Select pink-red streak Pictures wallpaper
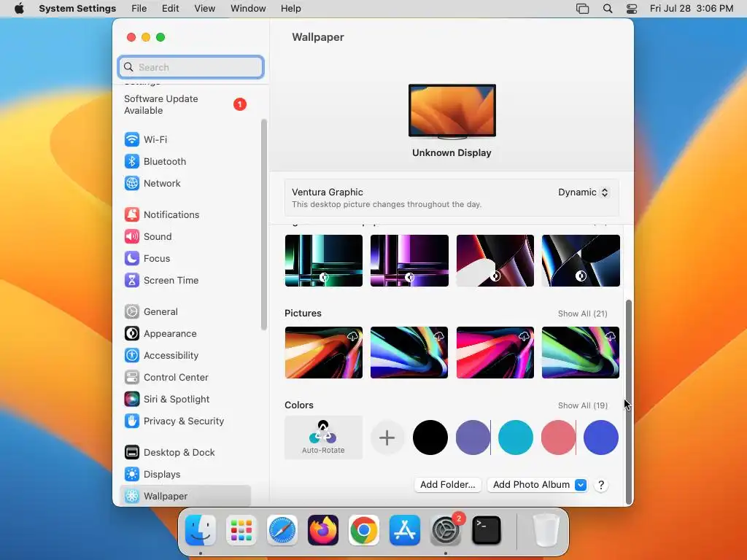This screenshot has width=747, height=560. [x=495, y=352]
